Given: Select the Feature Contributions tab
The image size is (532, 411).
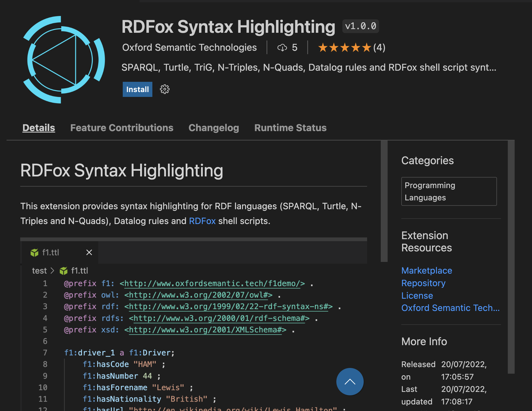Looking at the screenshot, I should (x=122, y=128).
